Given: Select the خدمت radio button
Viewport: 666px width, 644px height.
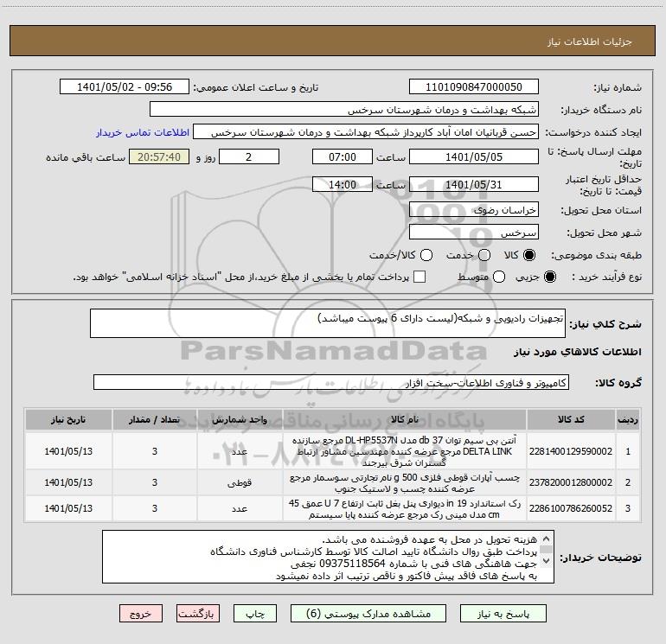Looking at the screenshot, I should point(484,255).
